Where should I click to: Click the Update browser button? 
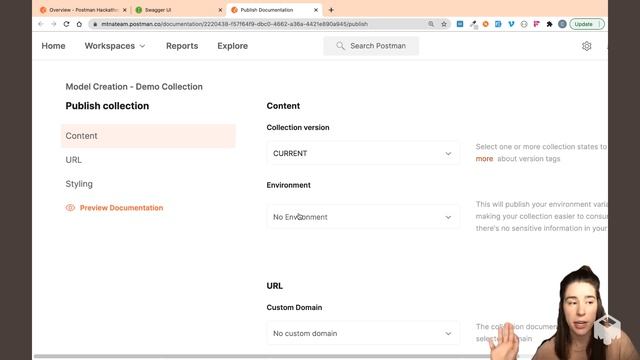(587, 24)
